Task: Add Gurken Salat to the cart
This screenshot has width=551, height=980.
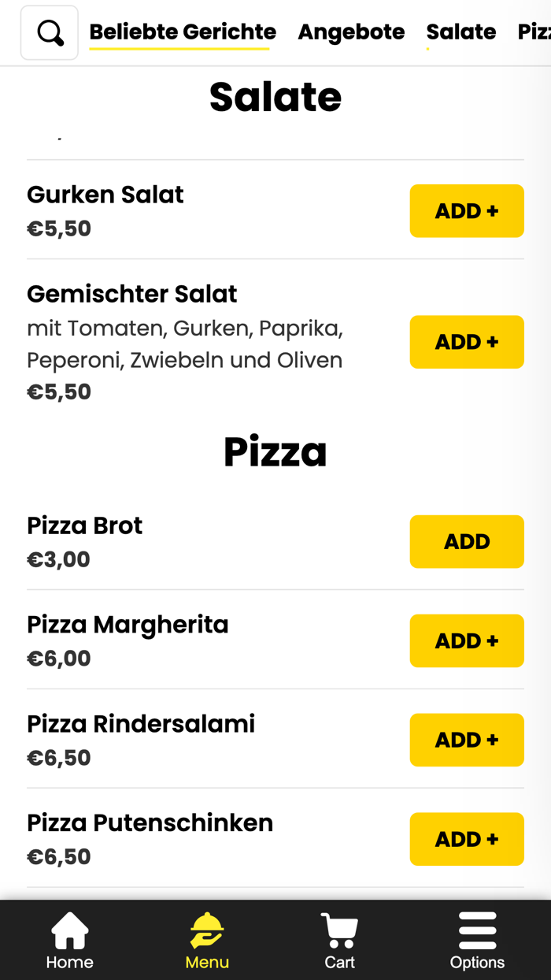Action: (466, 210)
